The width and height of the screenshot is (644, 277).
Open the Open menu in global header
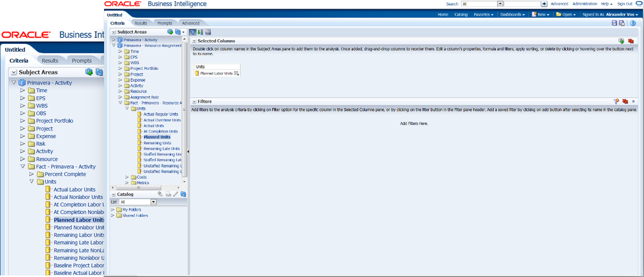566,15
